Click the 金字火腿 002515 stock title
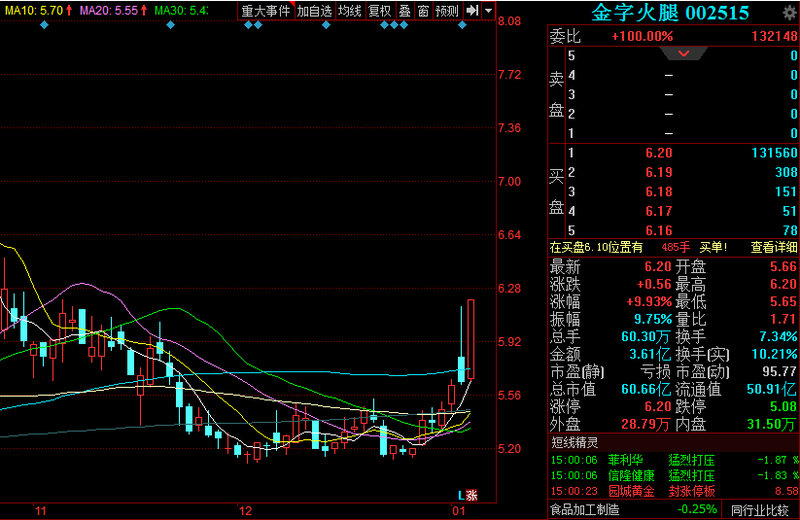This screenshot has height=520, width=800. coord(670,12)
